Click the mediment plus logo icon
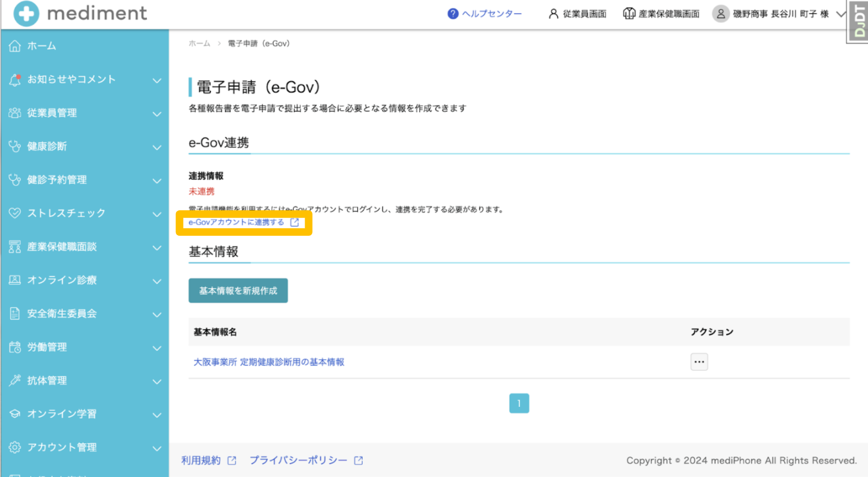The image size is (868, 477). 26,13
